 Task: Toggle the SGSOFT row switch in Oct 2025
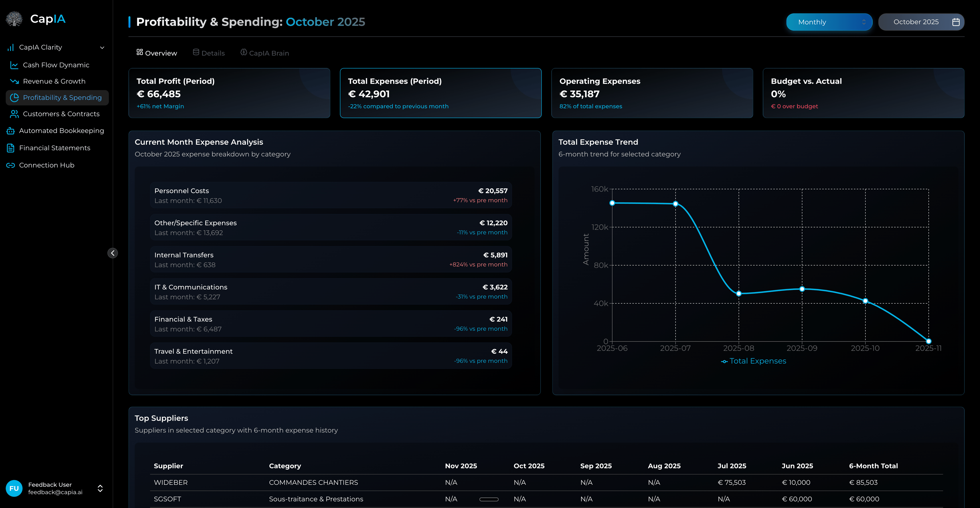[x=489, y=499]
